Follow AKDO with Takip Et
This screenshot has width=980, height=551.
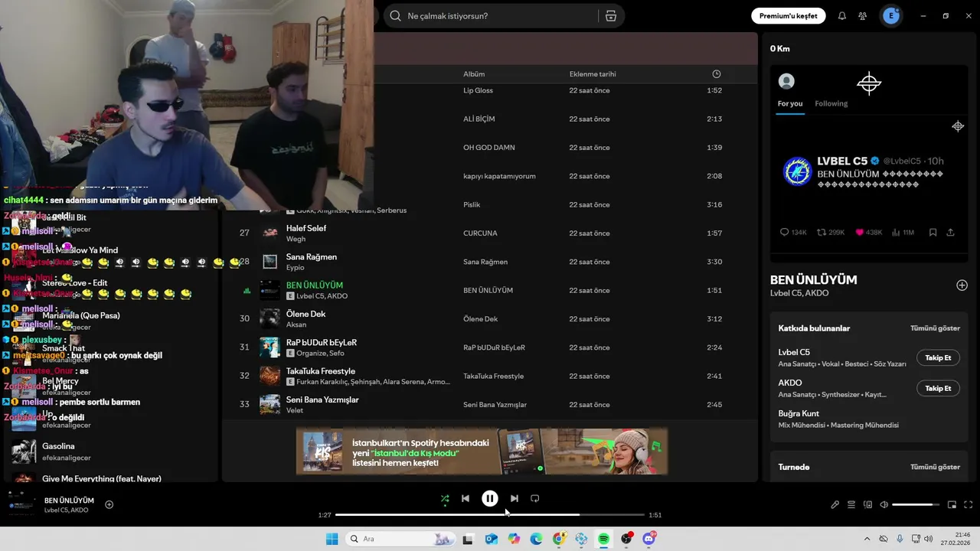938,388
